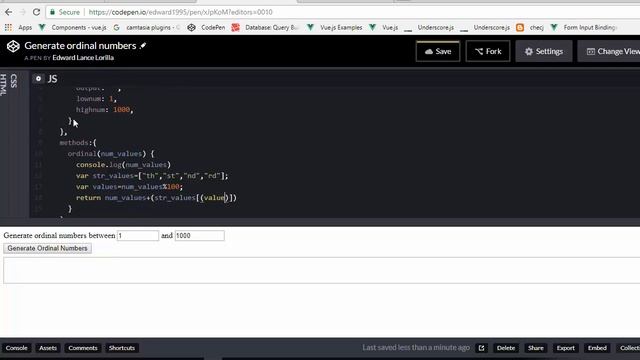640x360 pixels.
Task: Delete this pen
Action: pos(506,348)
